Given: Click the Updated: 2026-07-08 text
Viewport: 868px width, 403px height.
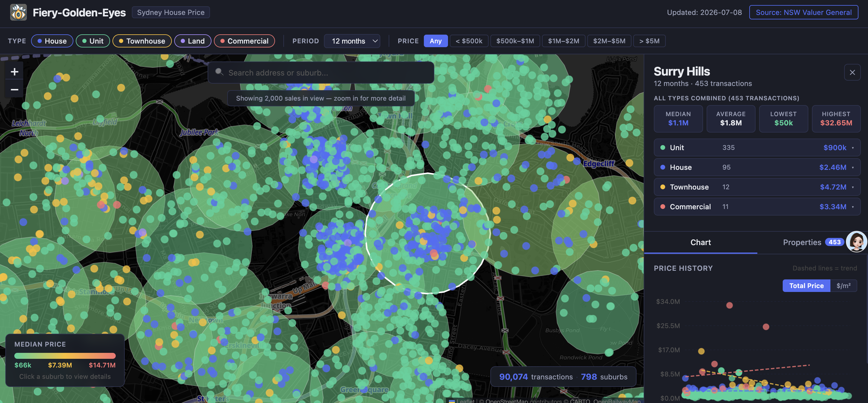Looking at the screenshot, I should (704, 13).
